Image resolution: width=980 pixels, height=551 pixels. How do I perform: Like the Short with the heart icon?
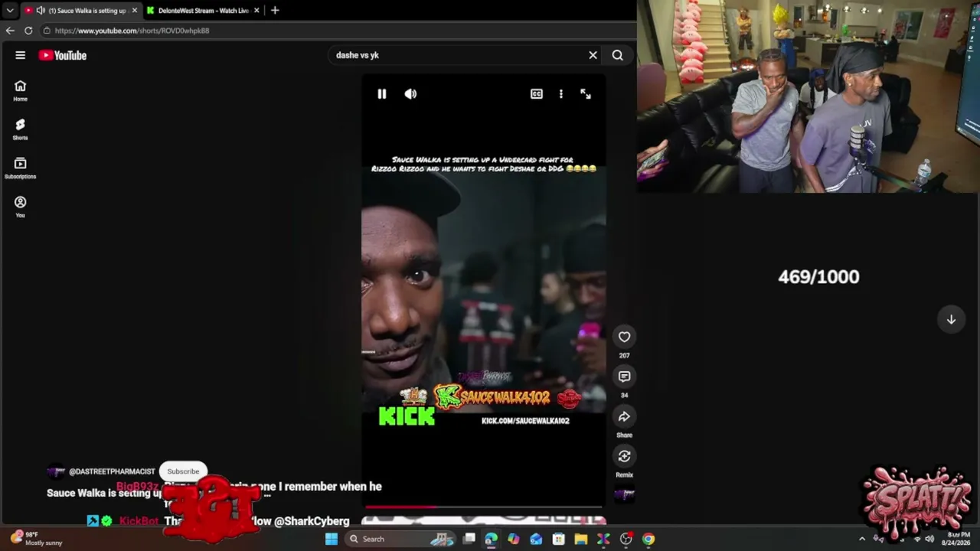(625, 337)
